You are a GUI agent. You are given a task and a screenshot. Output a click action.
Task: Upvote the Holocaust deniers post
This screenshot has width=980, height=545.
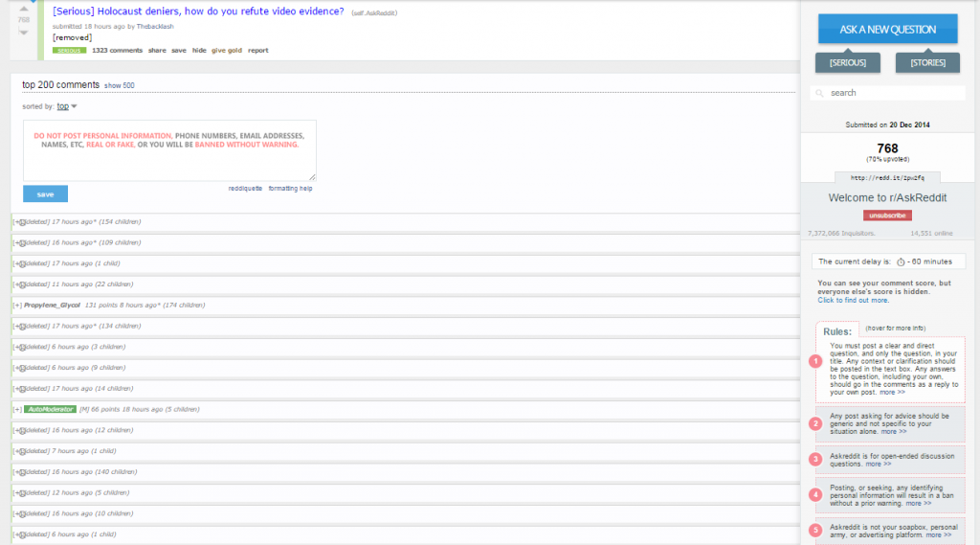(24, 9)
